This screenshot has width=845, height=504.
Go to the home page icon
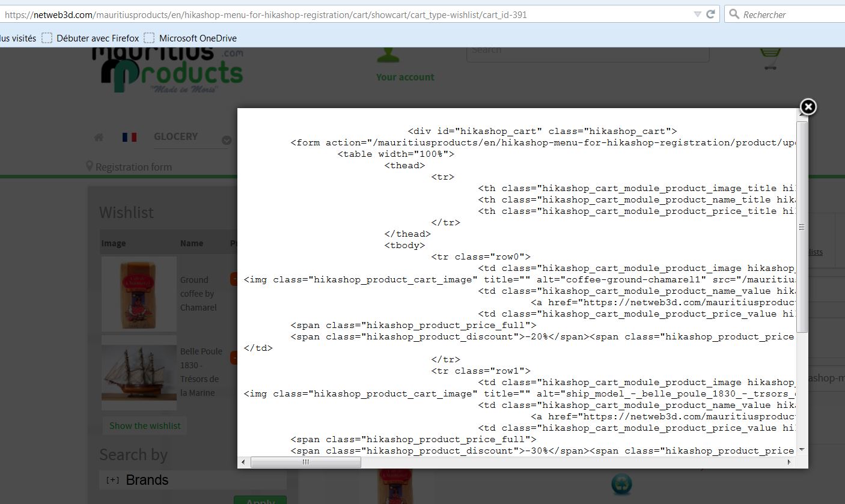click(99, 138)
